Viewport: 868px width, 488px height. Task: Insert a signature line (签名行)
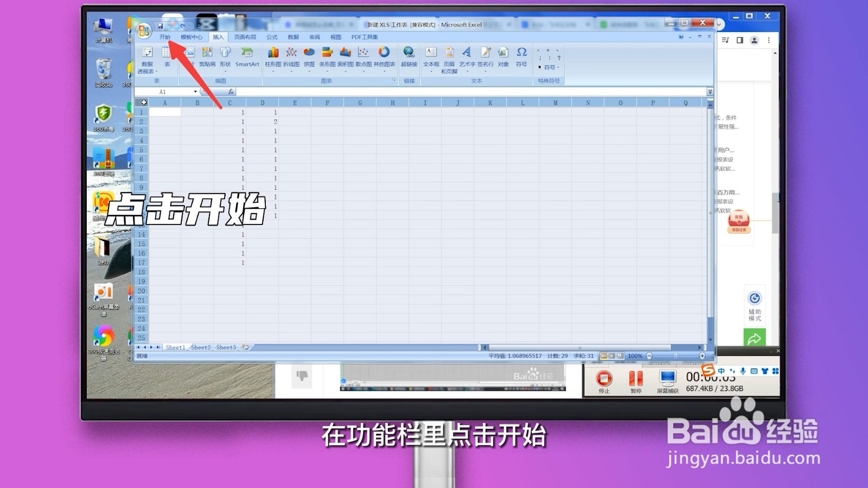(486, 59)
